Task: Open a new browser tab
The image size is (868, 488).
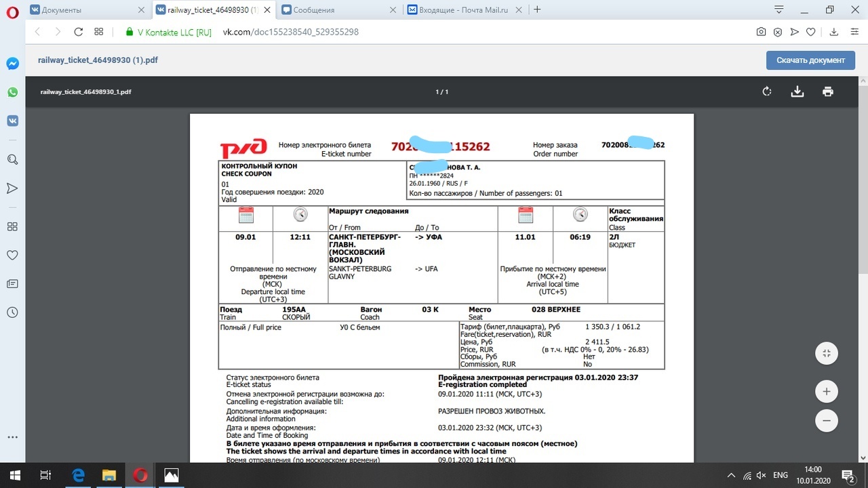Action: pos(537,9)
